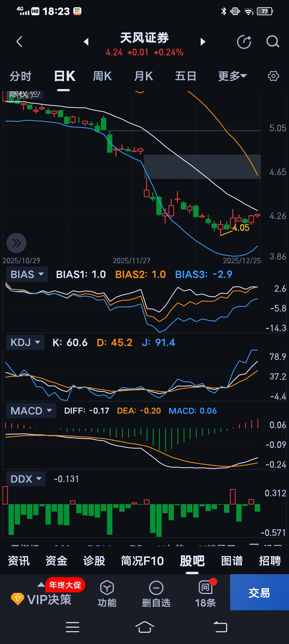
Task: Open the 股吧 forum tab
Action: (x=192, y=561)
